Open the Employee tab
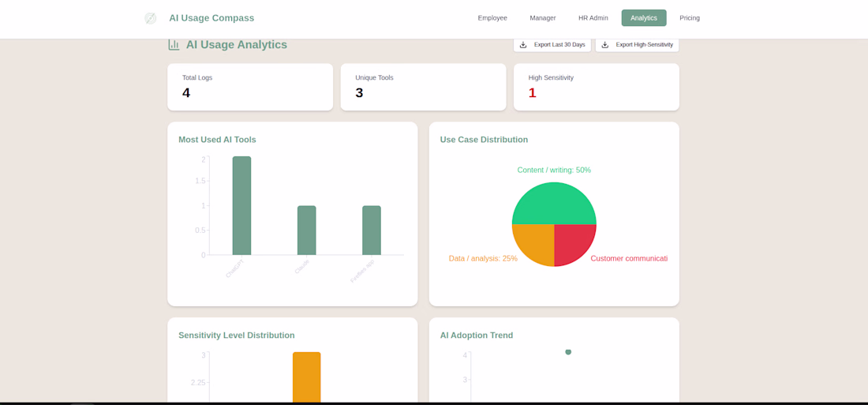The height and width of the screenshot is (405, 868). coord(492,17)
